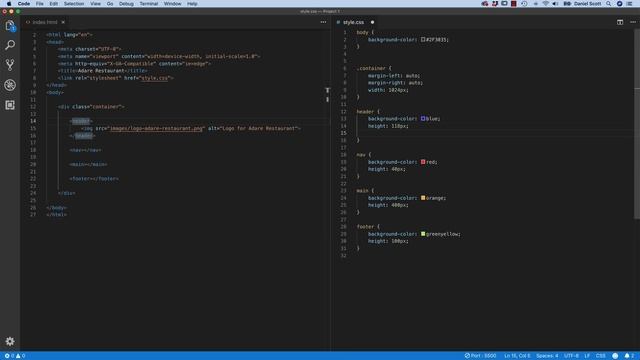Click line number 14 in index.html gutter
640x360 pixels.
pos(33,121)
